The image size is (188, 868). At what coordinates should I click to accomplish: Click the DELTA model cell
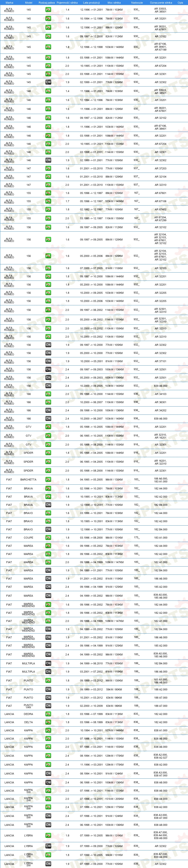tap(28, 722)
